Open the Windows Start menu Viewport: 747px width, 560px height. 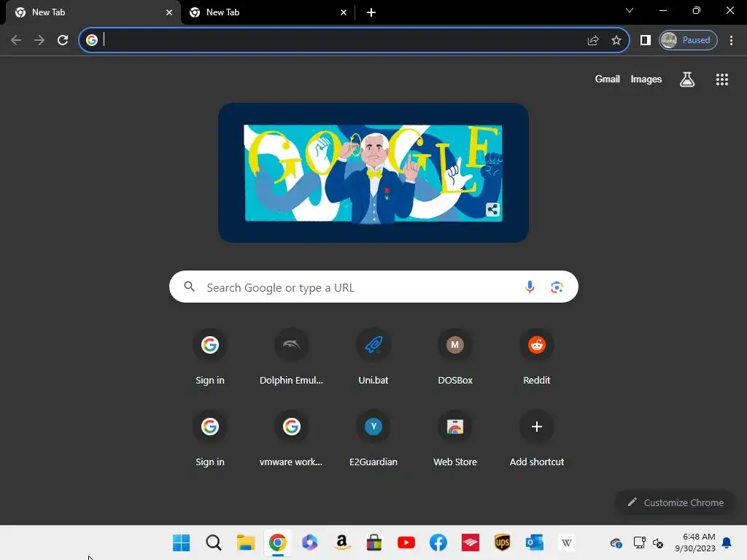pos(181,542)
